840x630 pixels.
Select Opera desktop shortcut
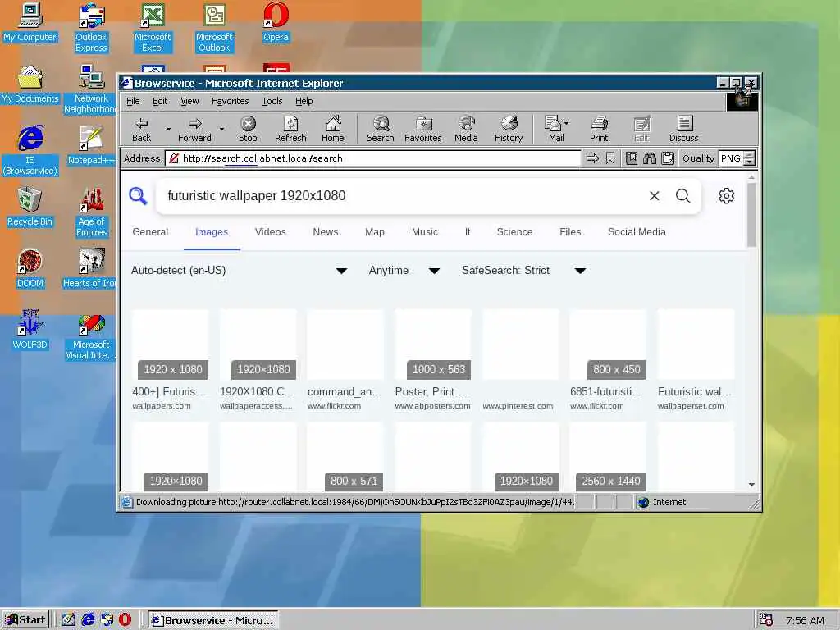[276, 22]
